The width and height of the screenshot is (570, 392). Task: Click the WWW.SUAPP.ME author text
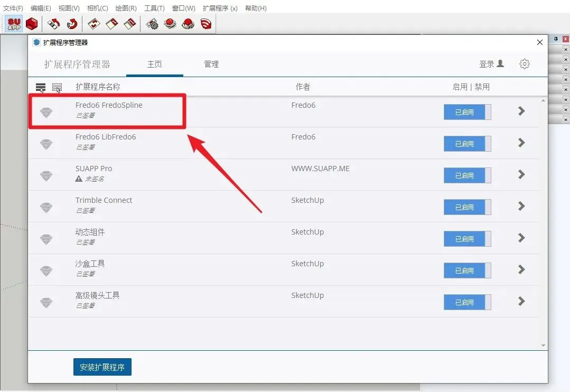(320, 169)
